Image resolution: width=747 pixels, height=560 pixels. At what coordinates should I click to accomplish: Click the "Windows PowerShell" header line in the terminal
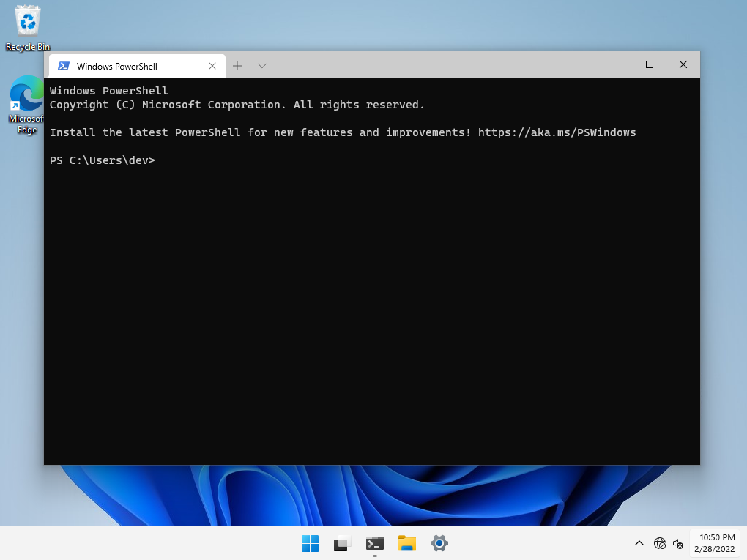pyautogui.click(x=108, y=91)
